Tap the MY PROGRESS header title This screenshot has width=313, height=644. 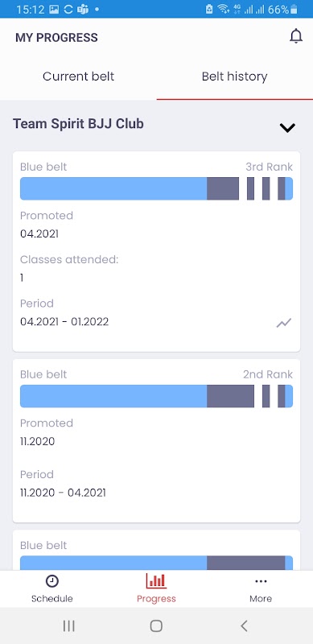(56, 37)
